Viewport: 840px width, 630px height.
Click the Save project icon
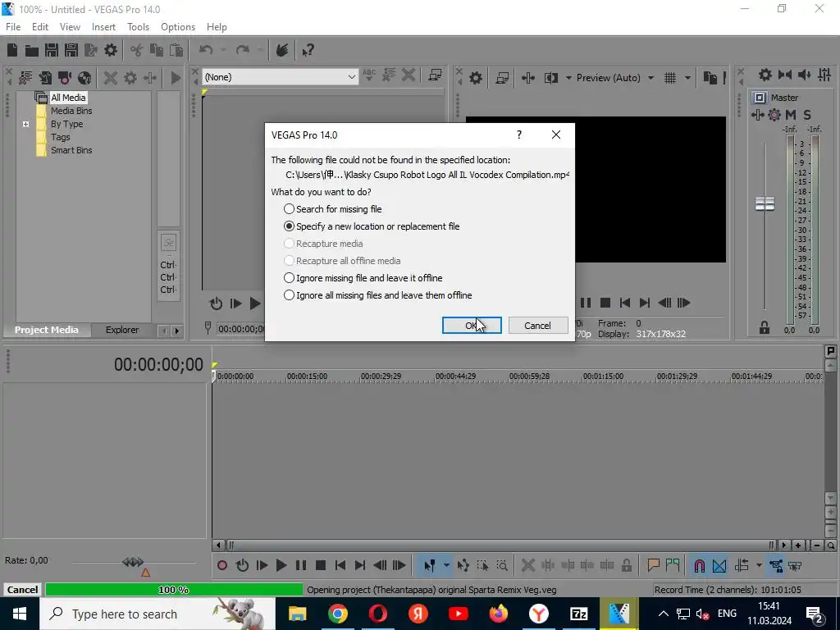coord(52,50)
